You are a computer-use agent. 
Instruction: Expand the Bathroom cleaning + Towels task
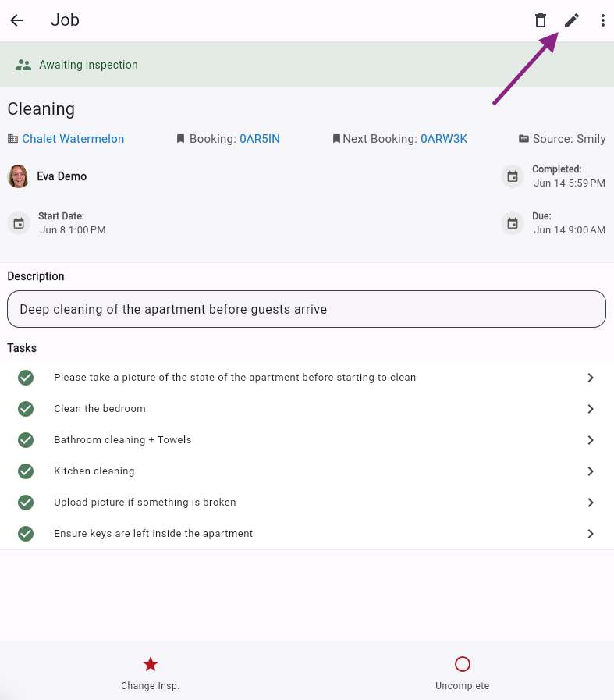591,440
